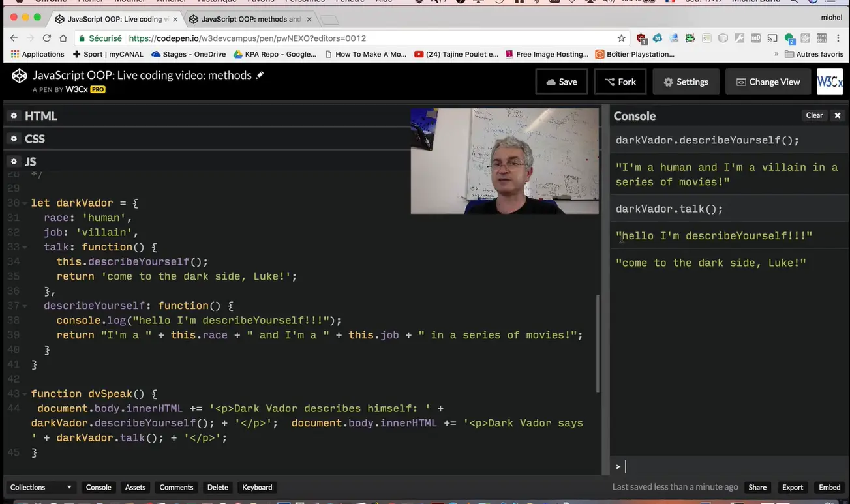Viewport: 850px width, 504px height.
Task: Open the green badge 2 extension
Action: [789, 39]
